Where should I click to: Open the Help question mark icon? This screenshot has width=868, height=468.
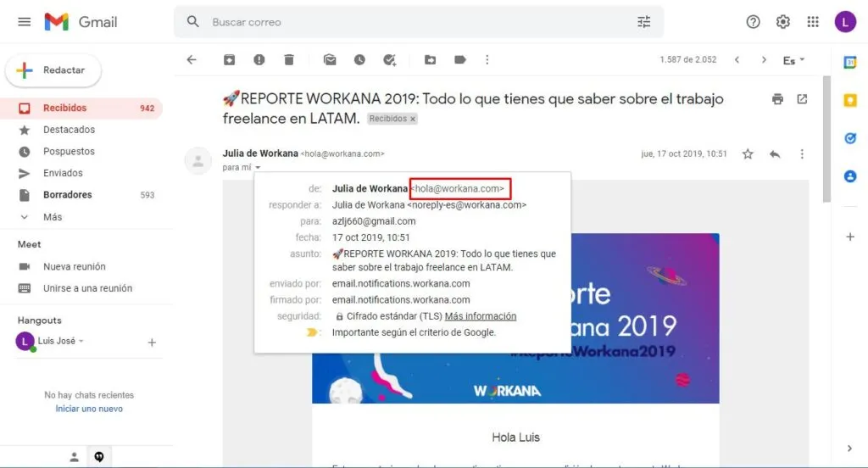click(753, 22)
